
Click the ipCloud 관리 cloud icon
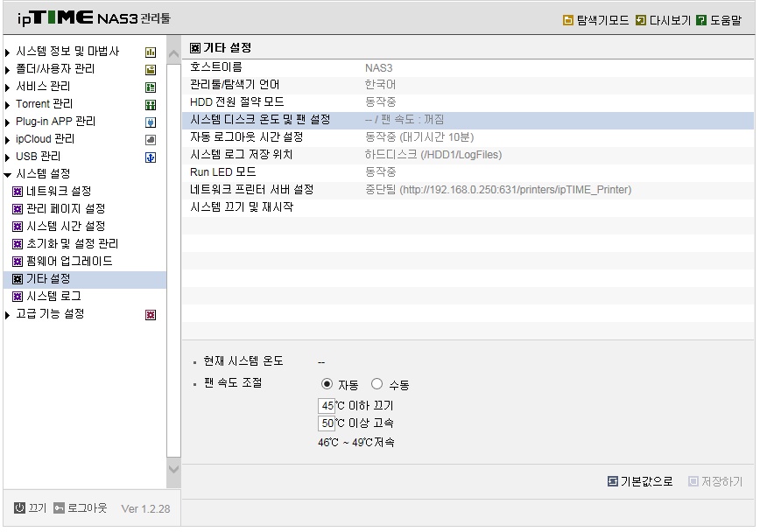(151, 139)
